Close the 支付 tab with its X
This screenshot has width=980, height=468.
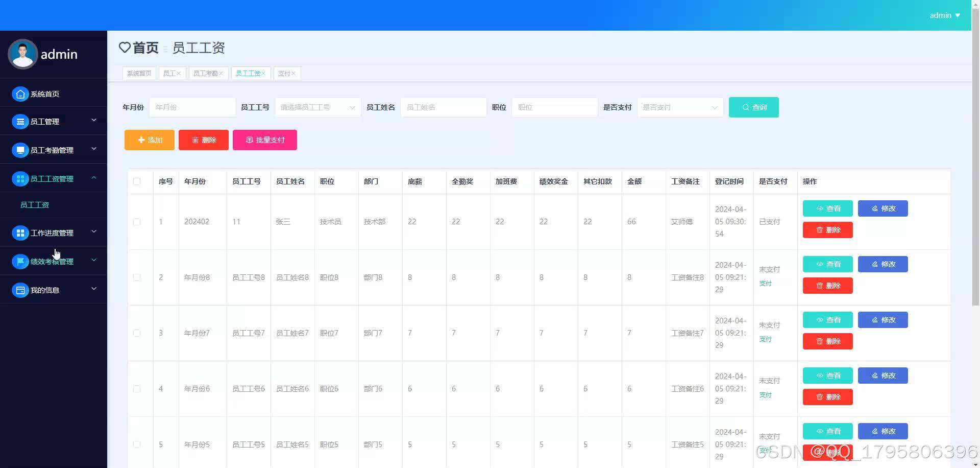tap(293, 74)
